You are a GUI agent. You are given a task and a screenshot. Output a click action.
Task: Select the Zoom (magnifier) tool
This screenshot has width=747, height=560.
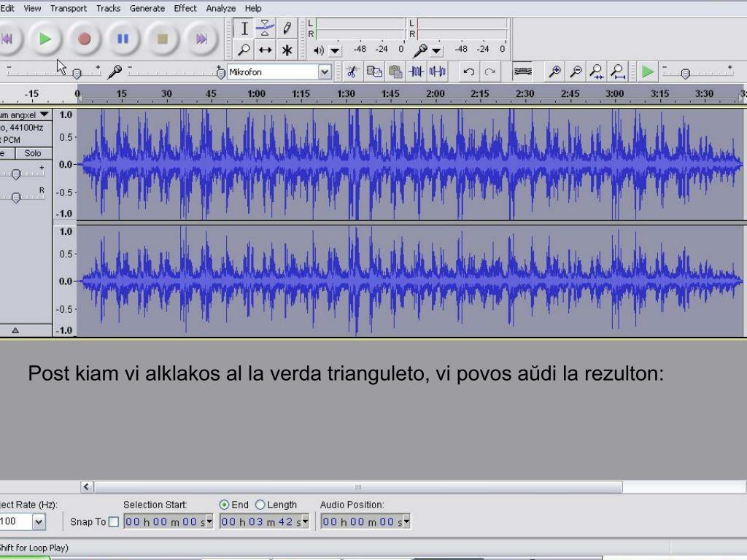coord(244,50)
